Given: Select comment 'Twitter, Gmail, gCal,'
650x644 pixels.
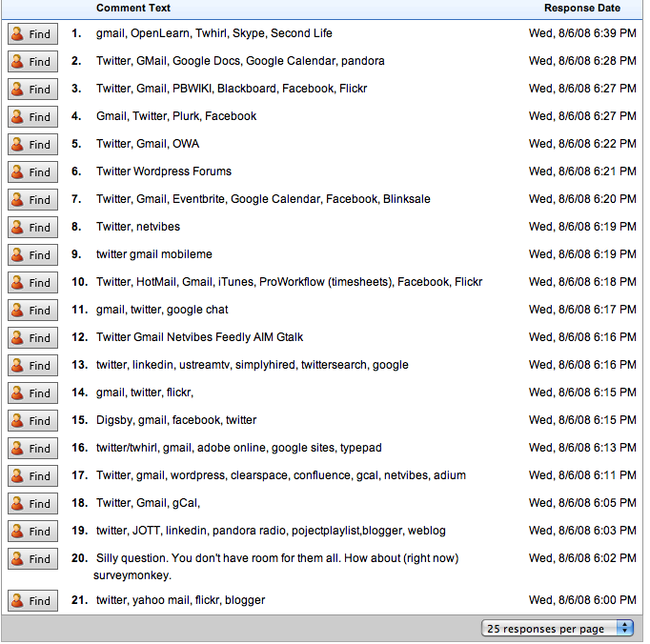Looking at the screenshot, I should (148, 503).
